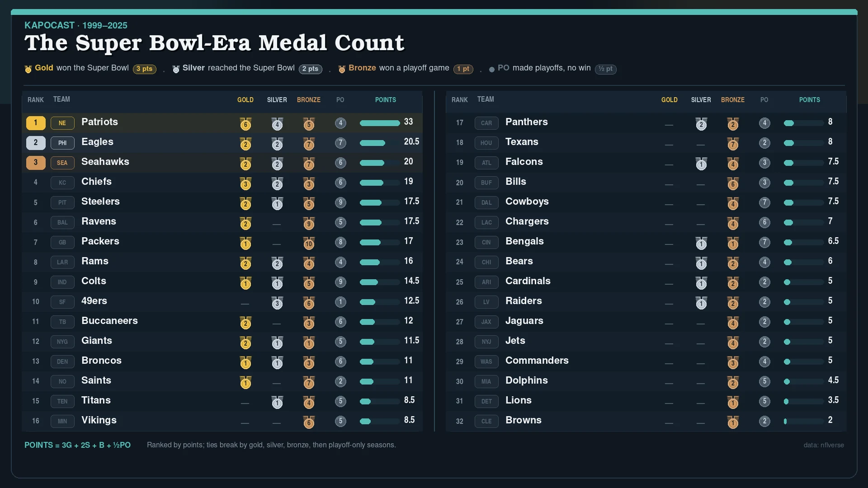Click the Rams silver medal icon
Image resolution: width=868 pixels, height=488 pixels.
coord(277,263)
